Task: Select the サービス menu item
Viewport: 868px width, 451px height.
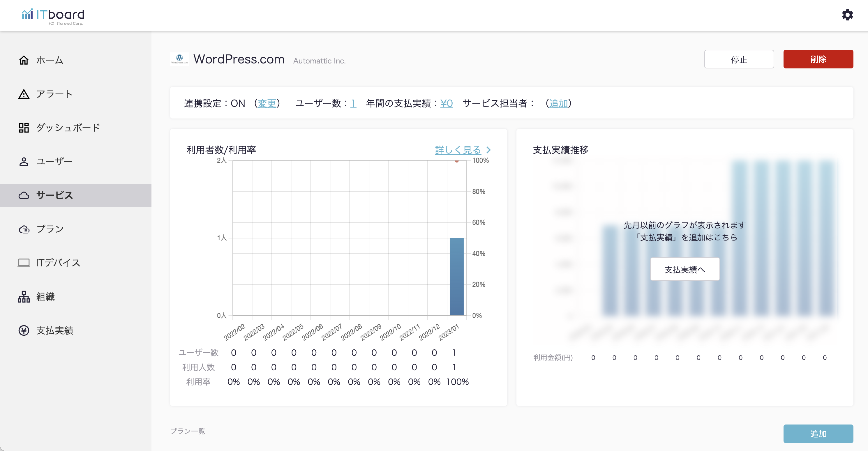Action: click(x=54, y=195)
